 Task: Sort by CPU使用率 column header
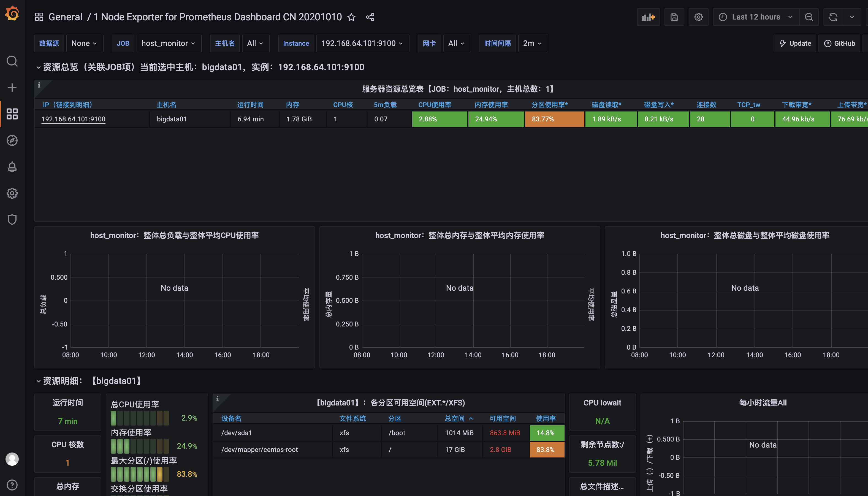click(435, 105)
